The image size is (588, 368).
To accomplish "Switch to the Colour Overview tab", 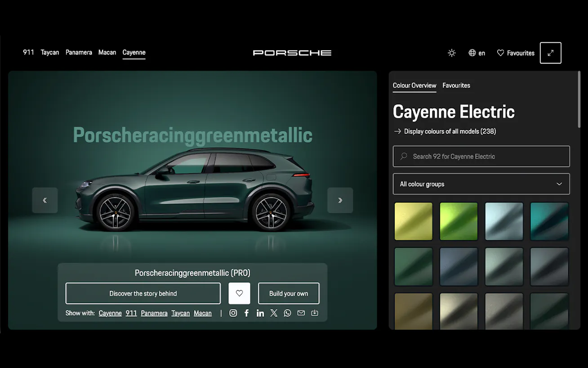I will [414, 85].
